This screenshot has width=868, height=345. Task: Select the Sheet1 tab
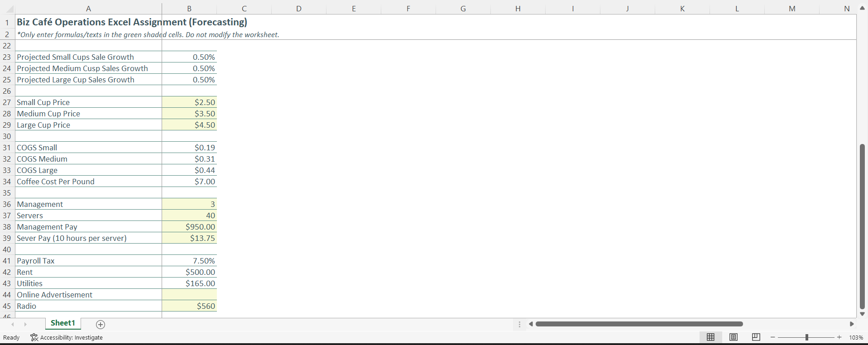[63, 323]
